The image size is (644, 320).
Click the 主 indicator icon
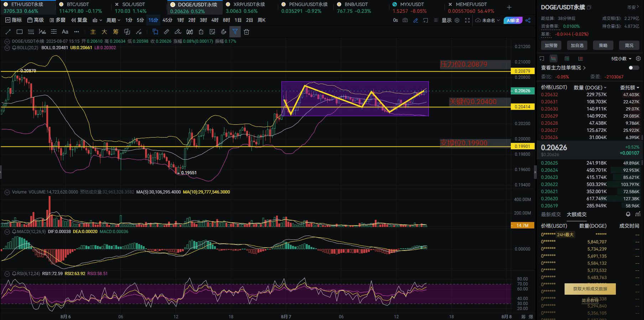click(93, 32)
